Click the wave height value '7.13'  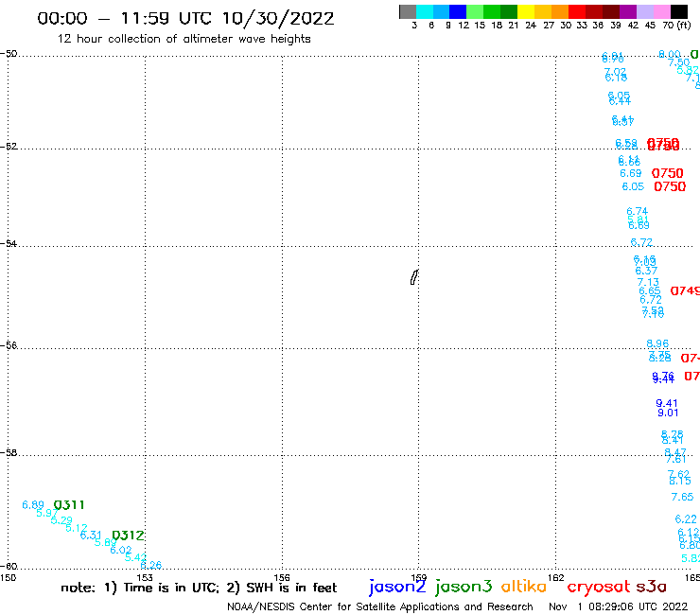648,282
